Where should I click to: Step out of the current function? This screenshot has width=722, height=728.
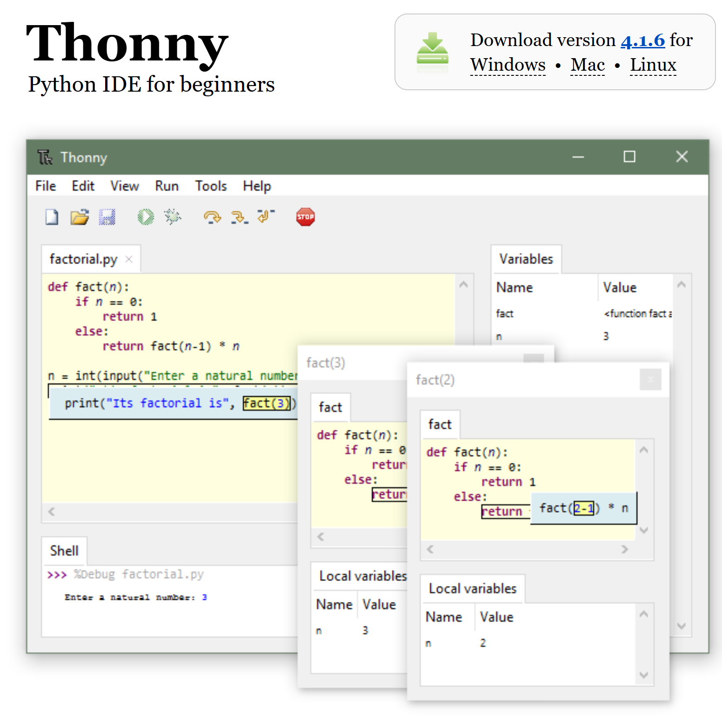coord(264,217)
